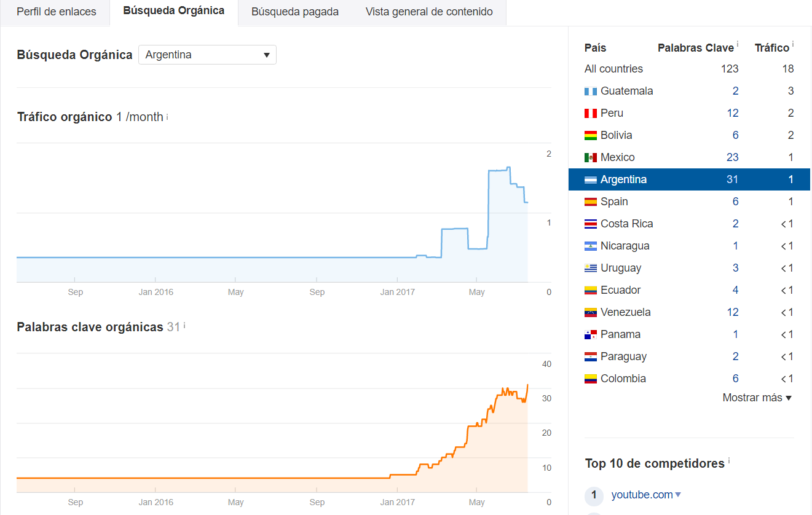Viewport: 812px width, 515px height.
Task: Click Uruguay keywords count 3
Action: pos(735,268)
